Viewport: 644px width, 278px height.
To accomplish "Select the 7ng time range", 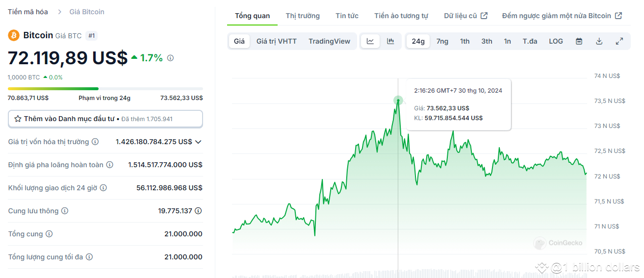I will tap(442, 41).
